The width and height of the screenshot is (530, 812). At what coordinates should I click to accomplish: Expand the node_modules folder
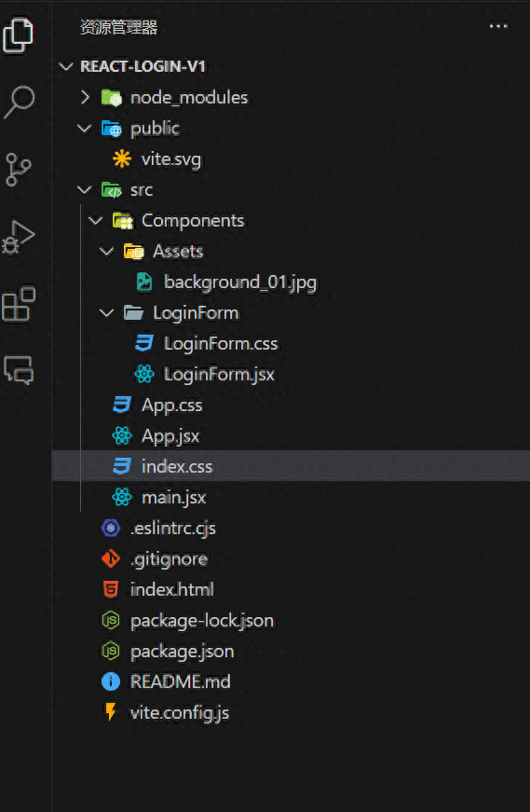(x=86, y=97)
